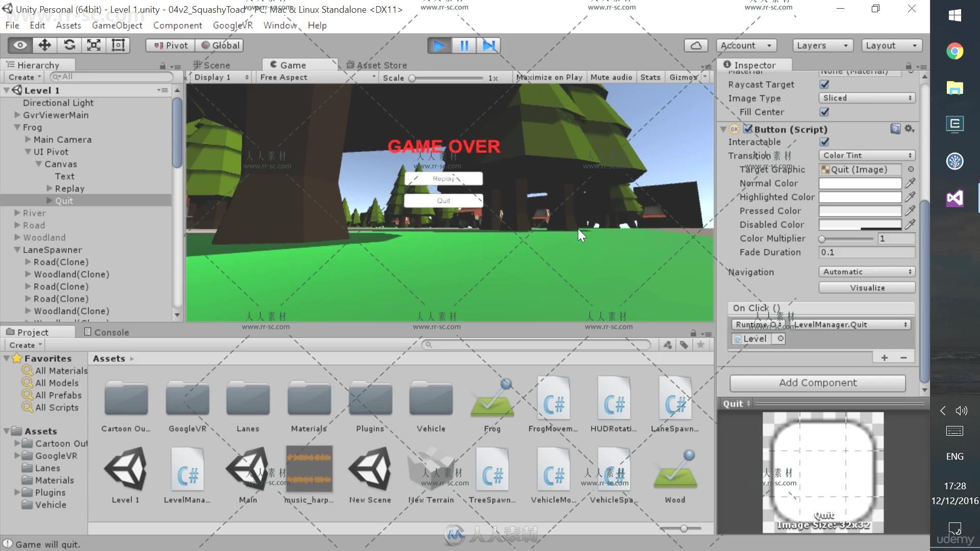Open the GameObject menu
Screen dimensions: 980x551
click(117, 26)
